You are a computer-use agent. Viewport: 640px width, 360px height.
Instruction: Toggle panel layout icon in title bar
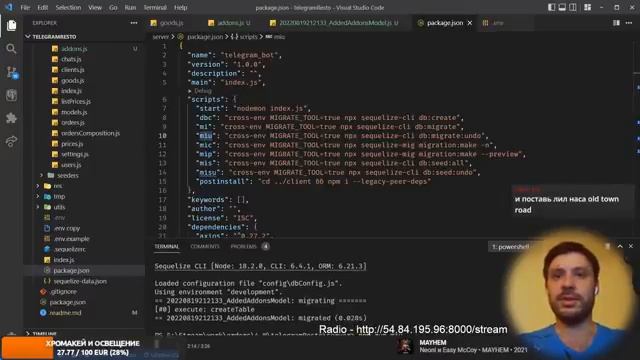pos(562,7)
